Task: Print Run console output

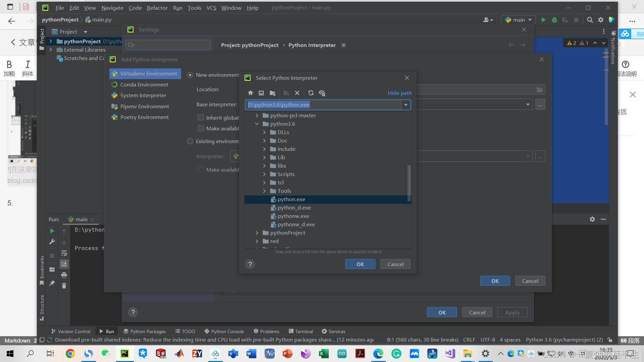Action: pyautogui.click(x=64, y=275)
